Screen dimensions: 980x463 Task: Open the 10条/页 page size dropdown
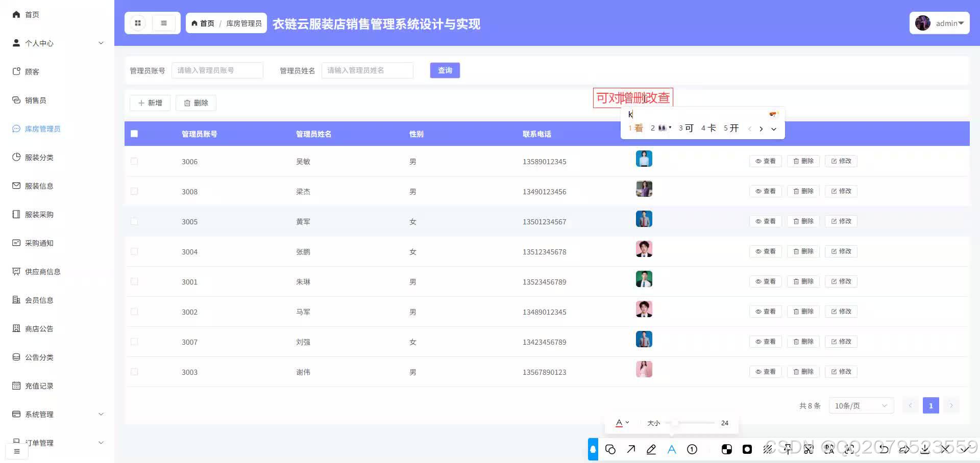click(862, 406)
